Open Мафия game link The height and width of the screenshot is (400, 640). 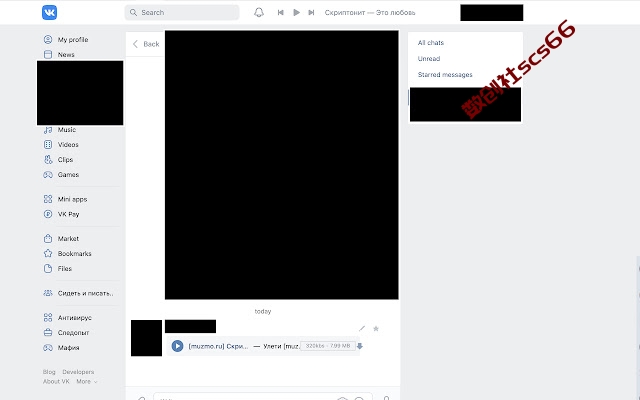tap(68, 348)
